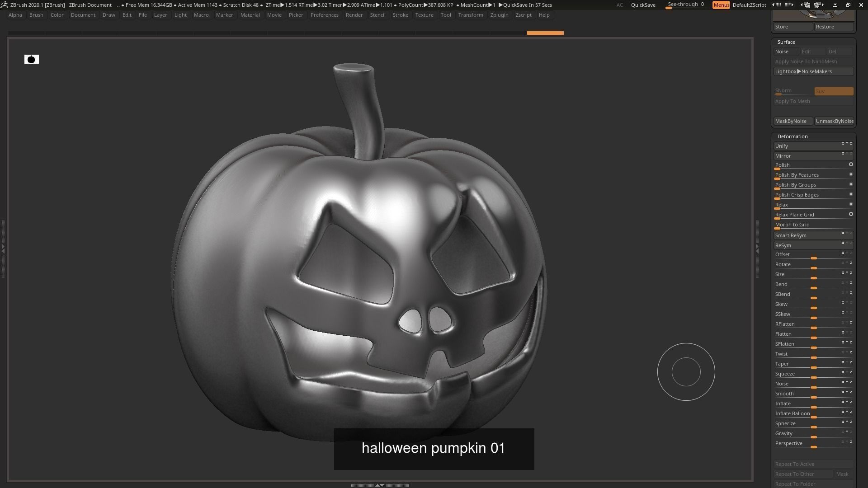Open the Stroke menu

400,15
